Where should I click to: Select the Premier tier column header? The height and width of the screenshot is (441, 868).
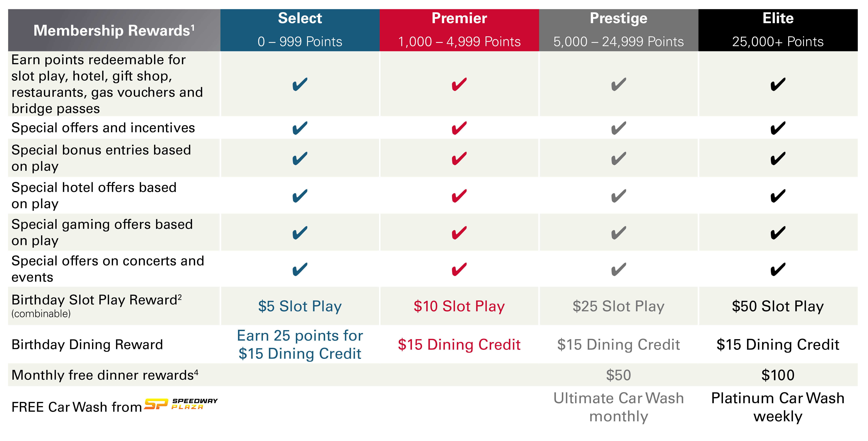click(459, 30)
